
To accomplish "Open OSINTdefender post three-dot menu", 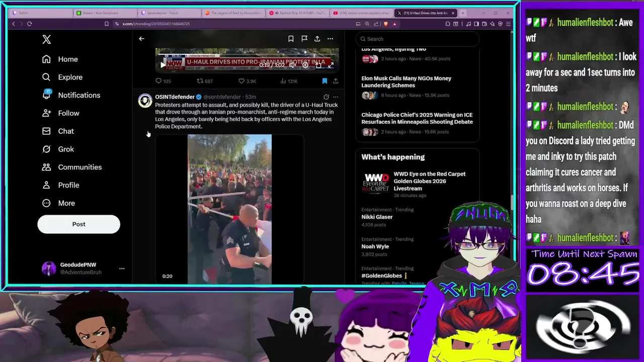I will point(336,97).
